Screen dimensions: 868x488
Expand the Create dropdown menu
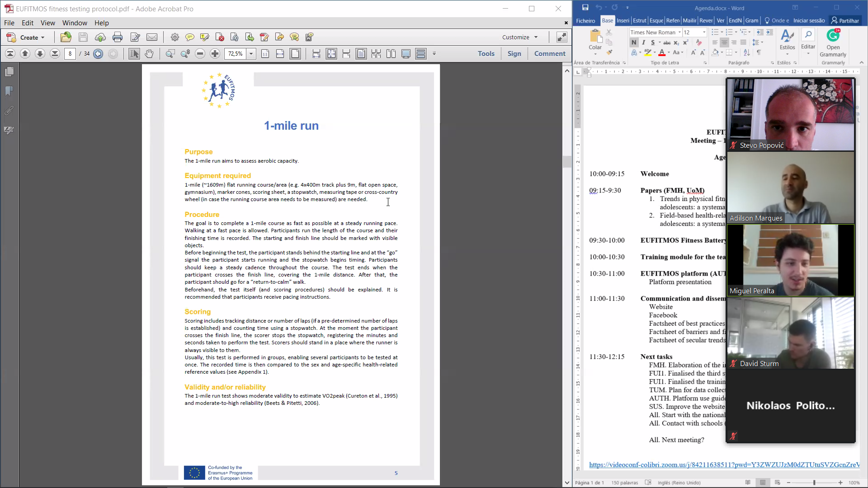tap(43, 38)
